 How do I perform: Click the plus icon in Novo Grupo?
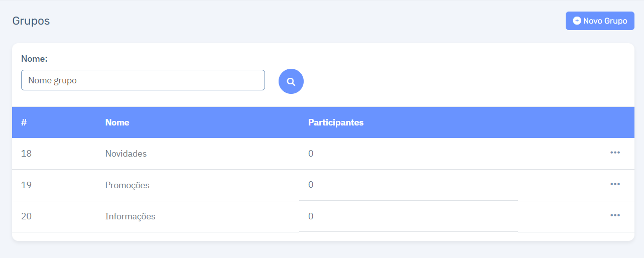(x=577, y=21)
